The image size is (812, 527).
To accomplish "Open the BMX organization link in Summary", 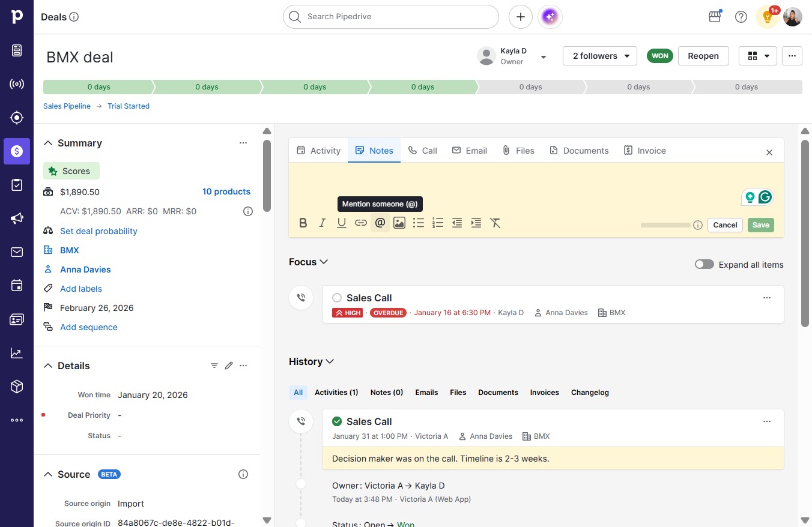I will pyautogui.click(x=70, y=250).
